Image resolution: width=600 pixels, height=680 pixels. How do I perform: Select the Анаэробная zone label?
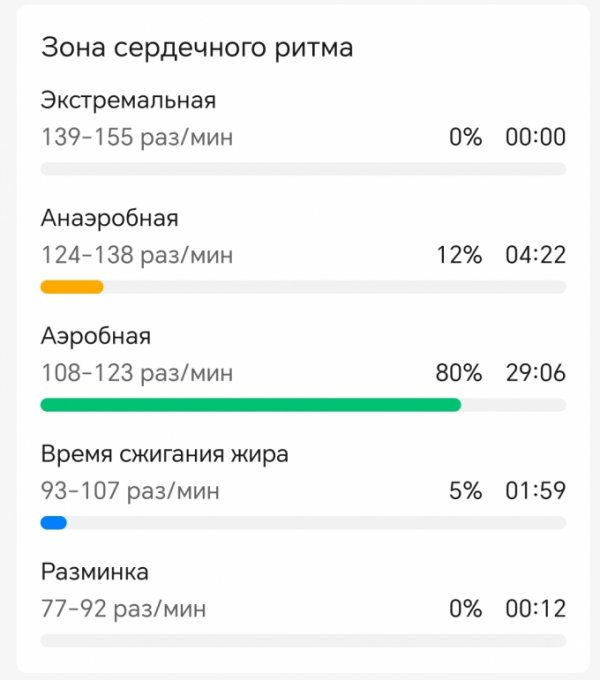click(110, 218)
